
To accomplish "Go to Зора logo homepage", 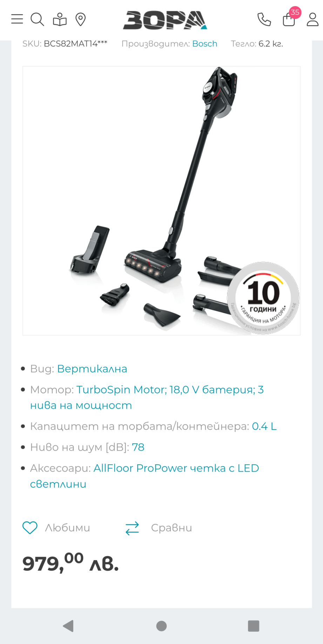I will 165,20.
